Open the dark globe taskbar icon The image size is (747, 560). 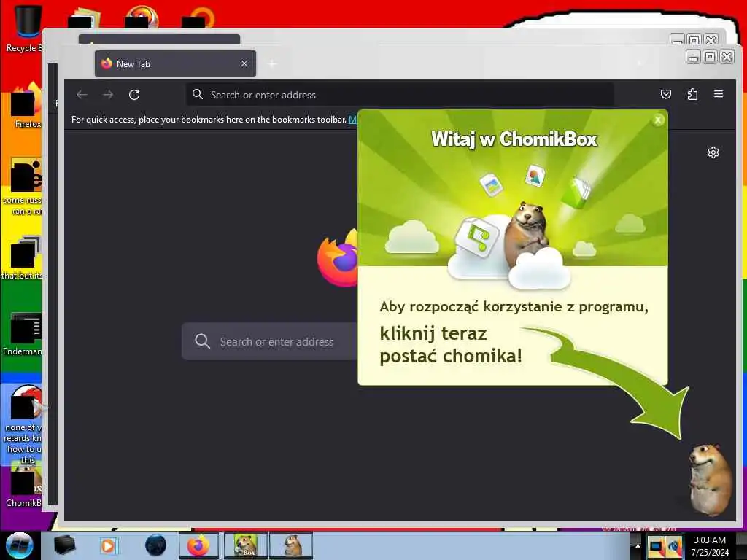coord(155,545)
